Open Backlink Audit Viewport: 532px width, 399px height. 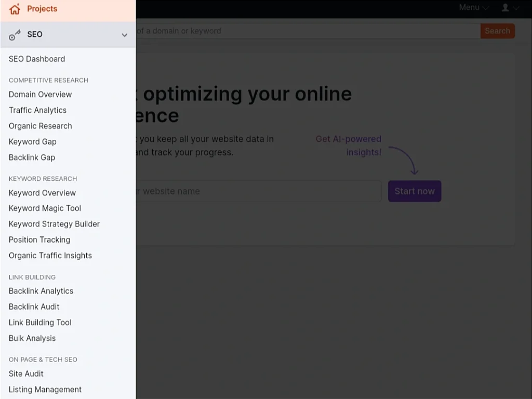(34, 307)
